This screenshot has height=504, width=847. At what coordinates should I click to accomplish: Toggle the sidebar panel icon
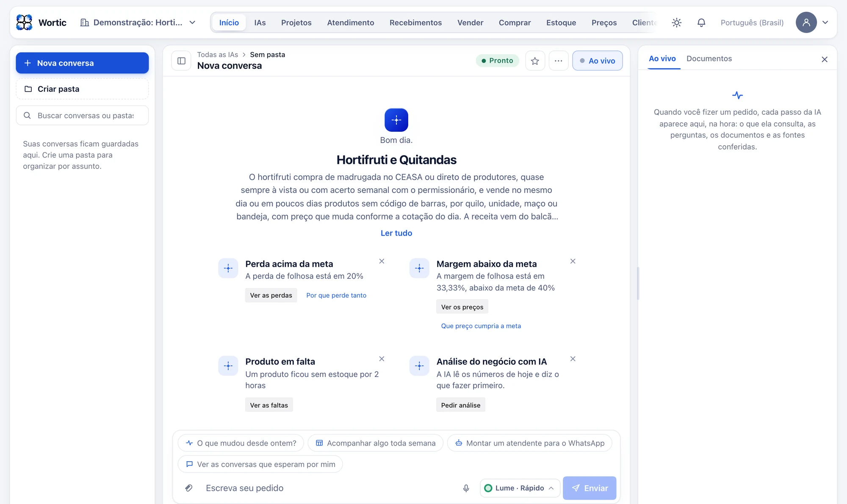[x=181, y=61]
